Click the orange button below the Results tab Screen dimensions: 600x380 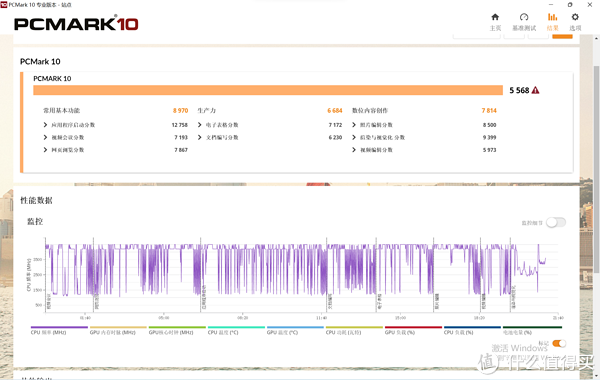[x=562, y=36]
